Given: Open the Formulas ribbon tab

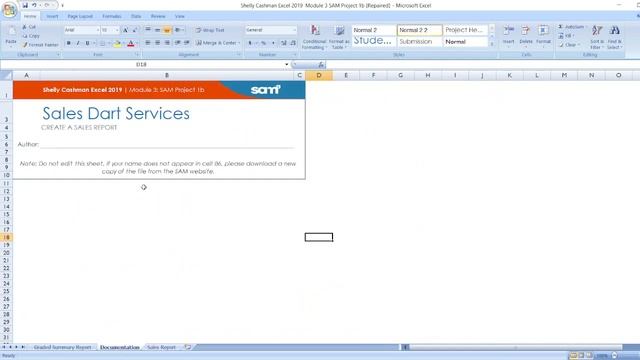Looking at the screenshot, I should [111, 16].
